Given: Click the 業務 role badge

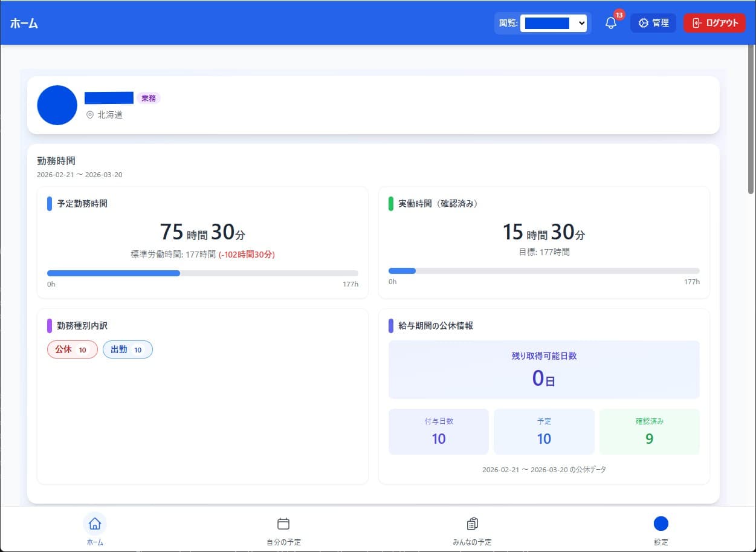Looking at the screenshot, I should 149,98.
